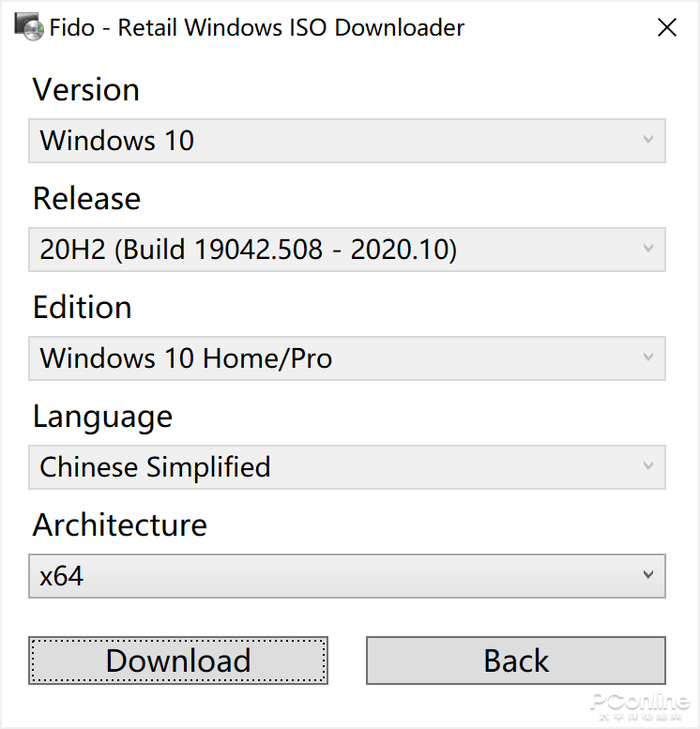
Task: Open the Chinese Simplified language combo box
Action: point(346,467)
